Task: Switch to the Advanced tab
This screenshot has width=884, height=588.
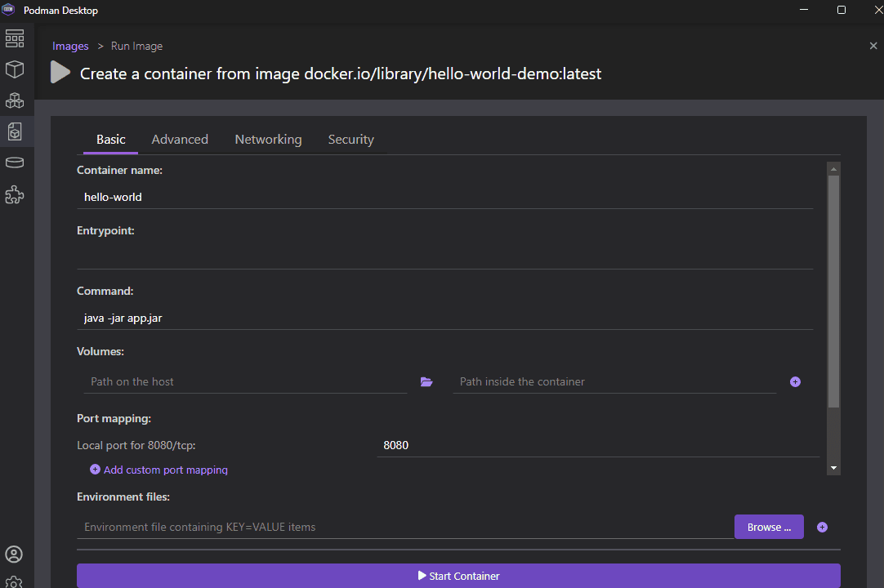Action: coord(180,140)
